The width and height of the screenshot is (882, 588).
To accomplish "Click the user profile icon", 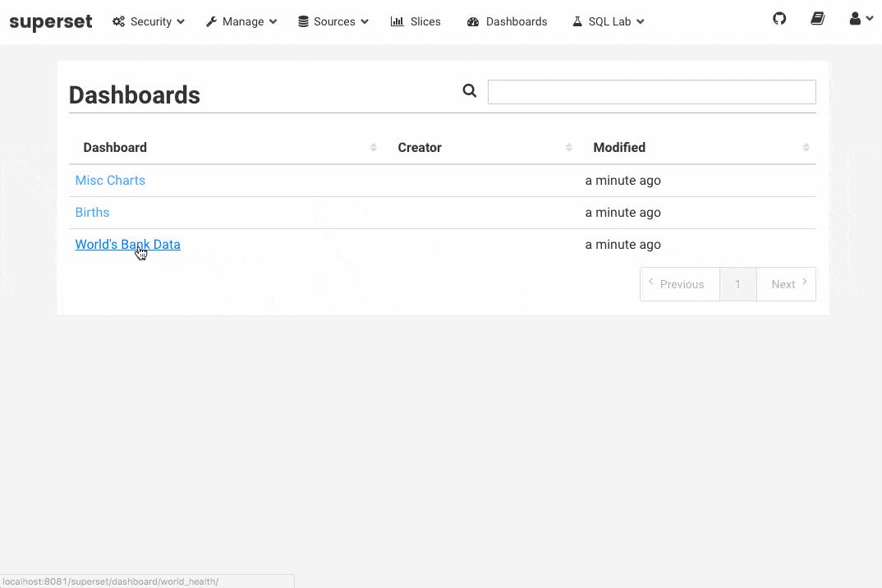I will coord(860,19).
